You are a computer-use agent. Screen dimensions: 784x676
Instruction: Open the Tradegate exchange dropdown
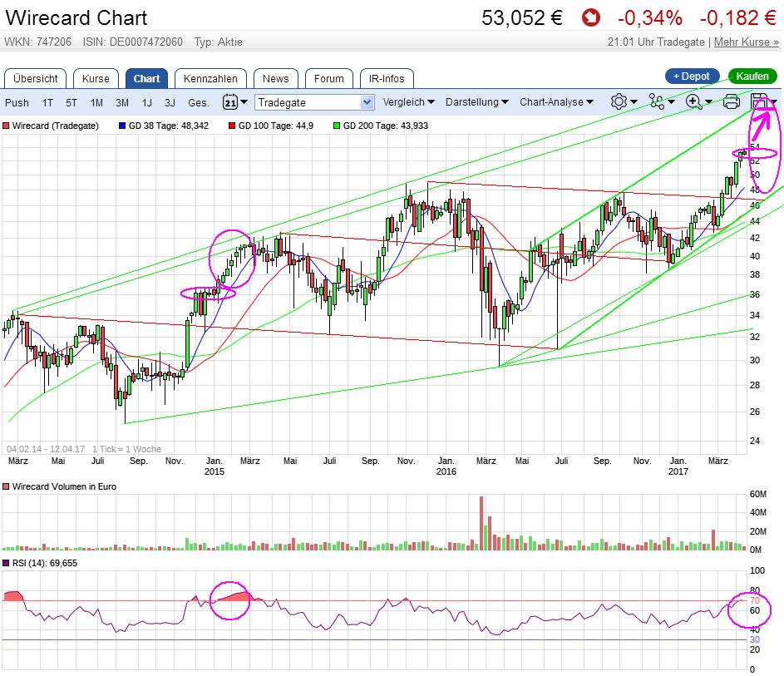tap(315, 102)
